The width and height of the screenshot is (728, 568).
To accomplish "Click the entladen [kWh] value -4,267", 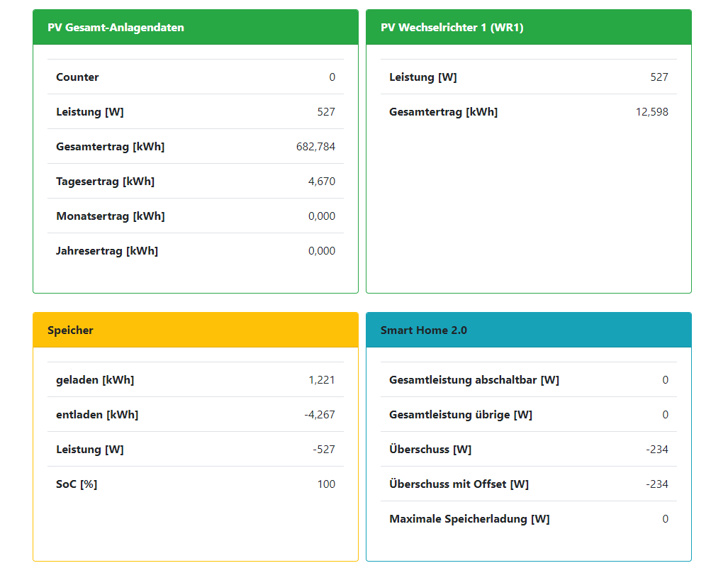I will point(320,415).
